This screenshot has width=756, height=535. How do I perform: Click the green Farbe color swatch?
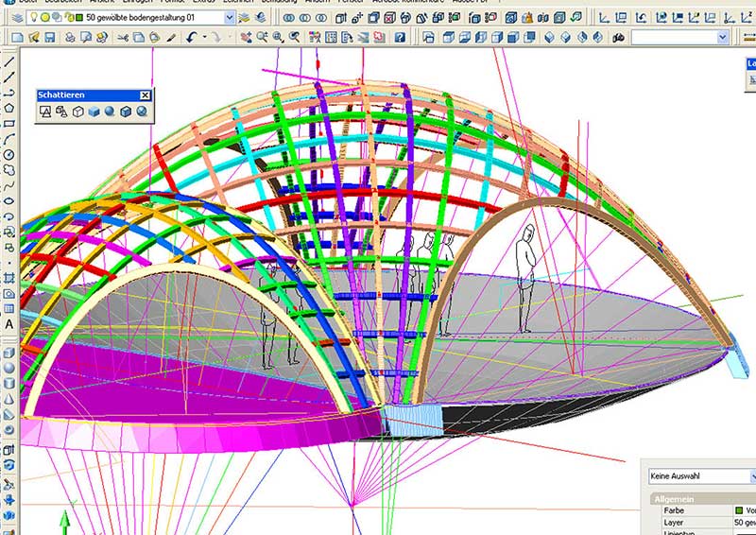pos(740,510)
